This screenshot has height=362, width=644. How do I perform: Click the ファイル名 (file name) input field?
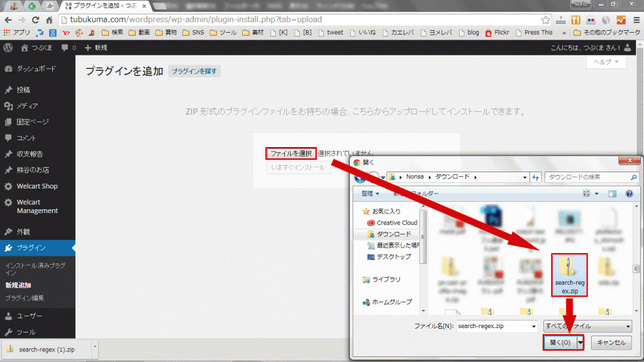pyautogui.click(x=491, y=326)
